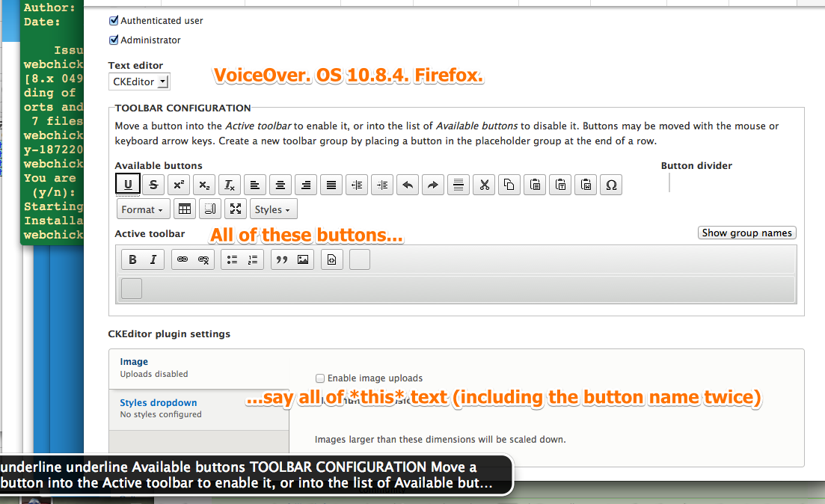Choose the Numbered list button

(x=253, y=259)
